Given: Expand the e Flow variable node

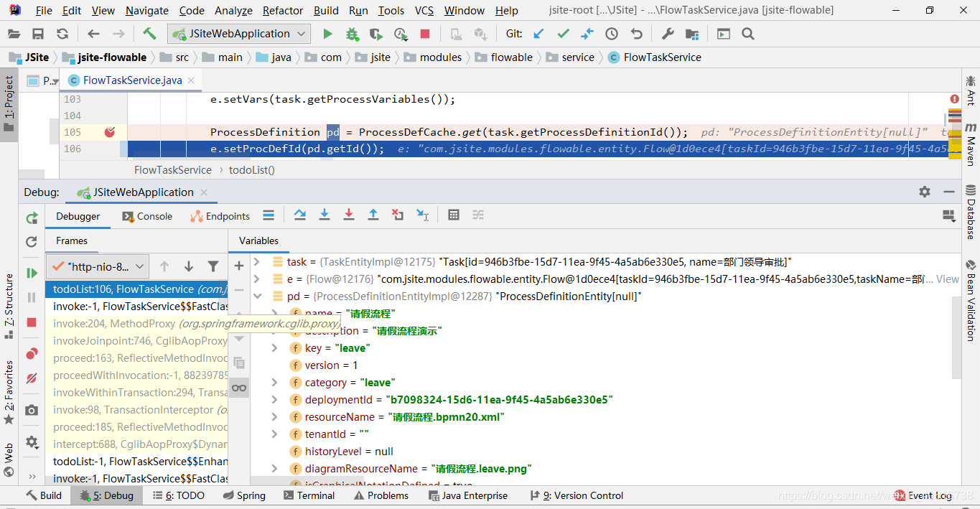Looking at the screenshot, I should coord(257,279).
